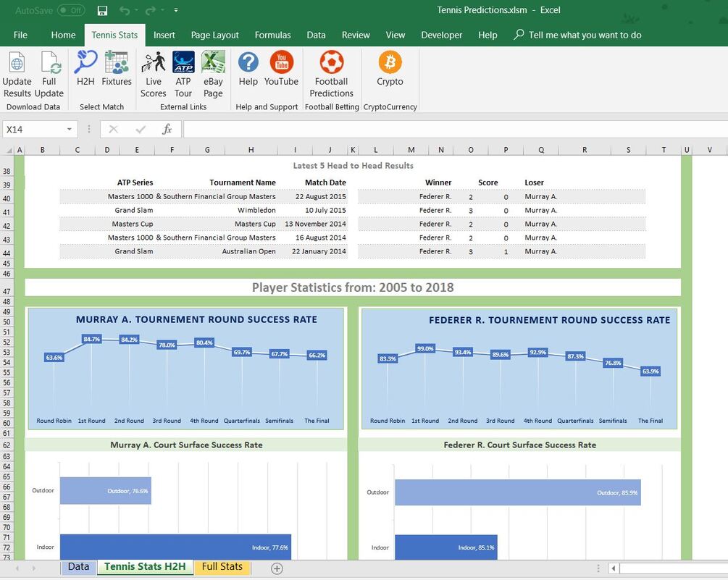Click the Help question mark icon
This screenshot has height=580, width=728.
click(248, 62)
